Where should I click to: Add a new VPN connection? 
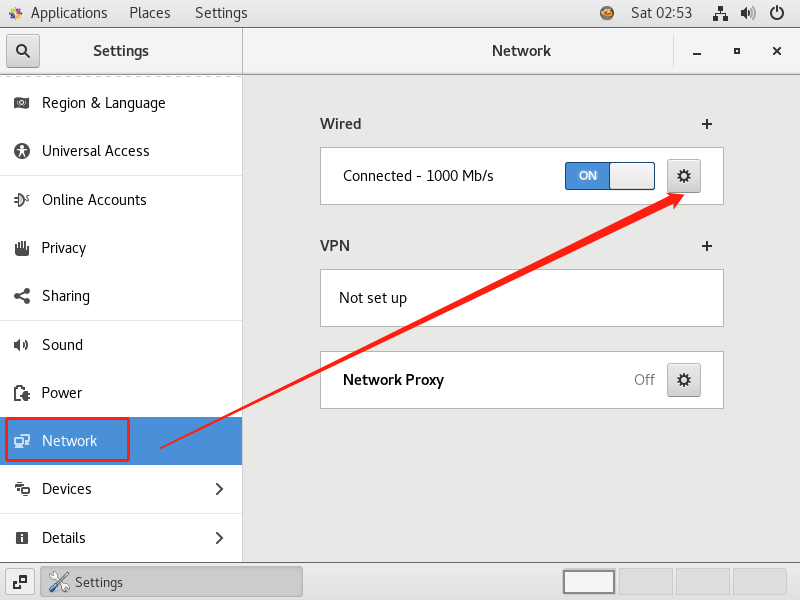click(707, 246)
